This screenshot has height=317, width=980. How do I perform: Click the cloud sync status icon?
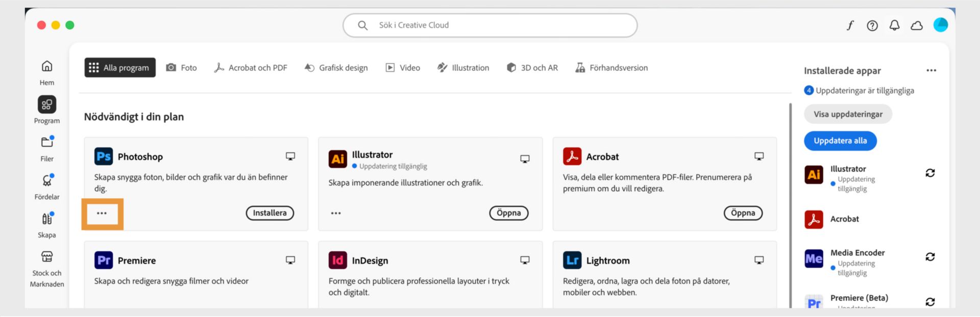tap(917, 25)
